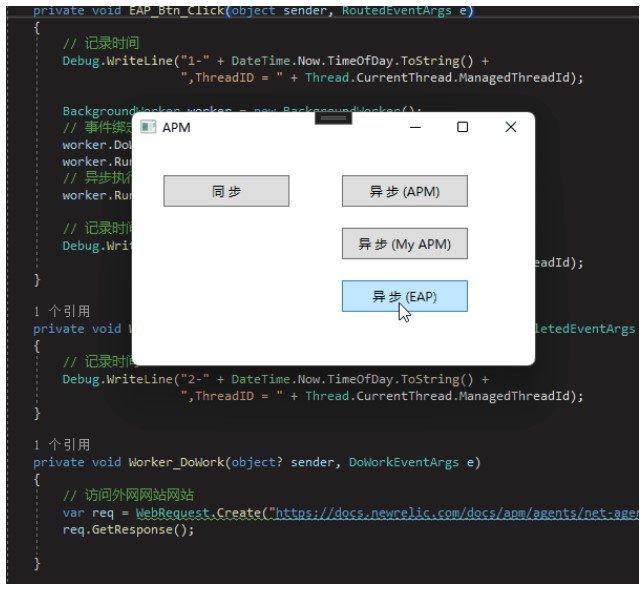Screen dimensions: 644x591
Task: Click the 异步 (My APM) button
Action: (405, 244)
